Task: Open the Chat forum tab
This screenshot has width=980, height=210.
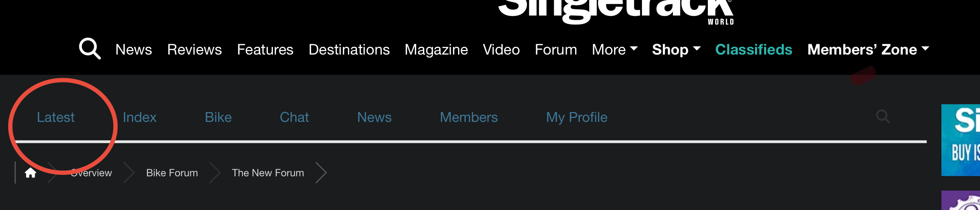Action: coord(294,117)
